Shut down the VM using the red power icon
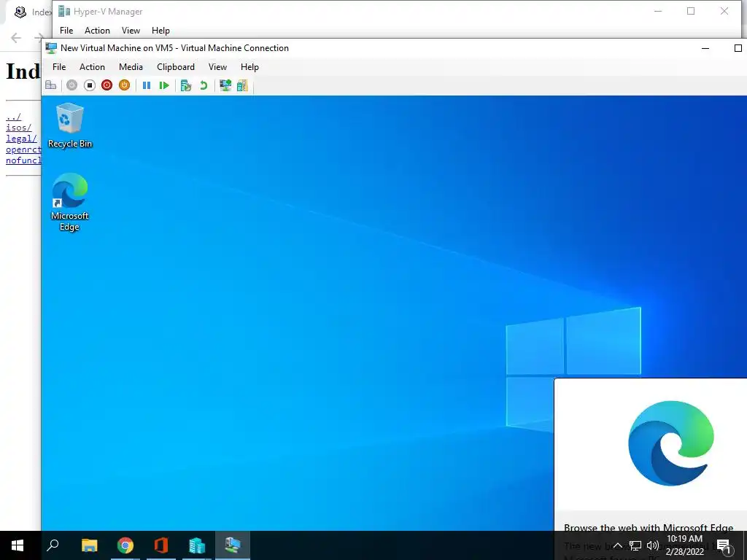 [x=107, y=85]
